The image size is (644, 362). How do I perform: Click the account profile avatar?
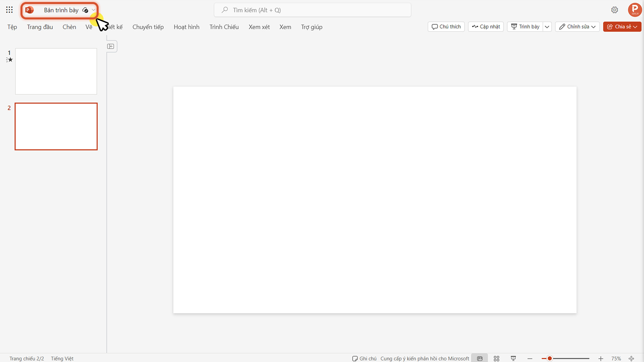coord(635,10)
